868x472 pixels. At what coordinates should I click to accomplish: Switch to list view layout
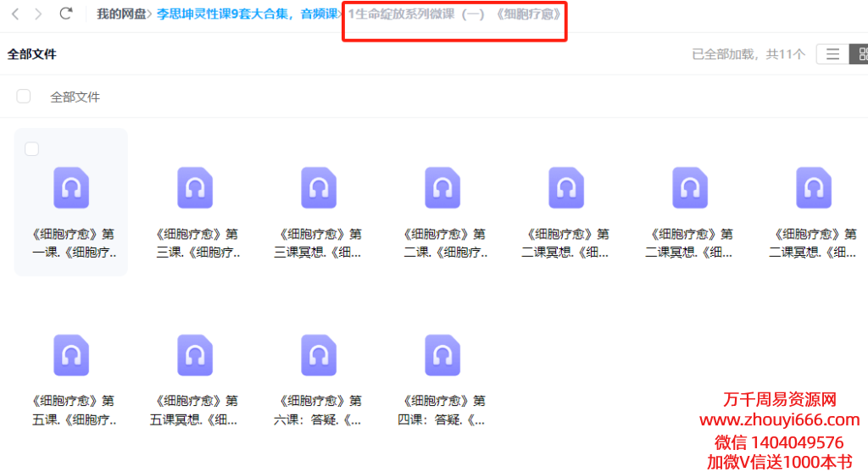[832, 54]
